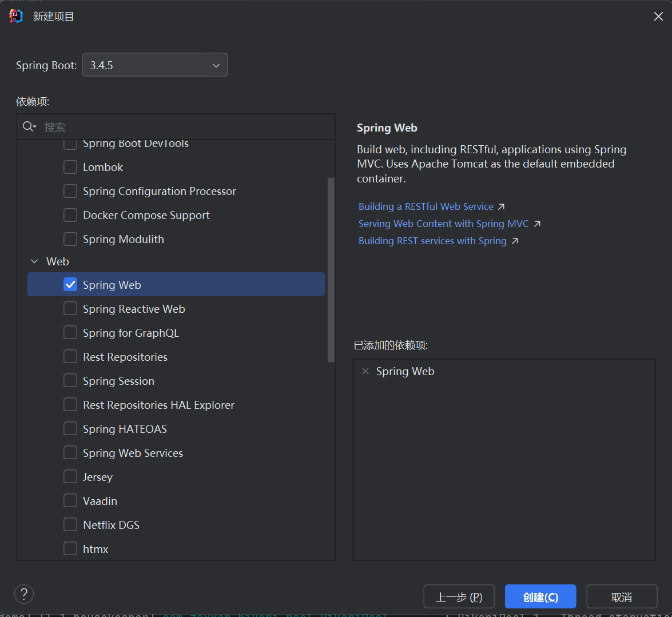Click the IntelliJ IDEA logo icon
672x617 pixels.
(16, 16)
